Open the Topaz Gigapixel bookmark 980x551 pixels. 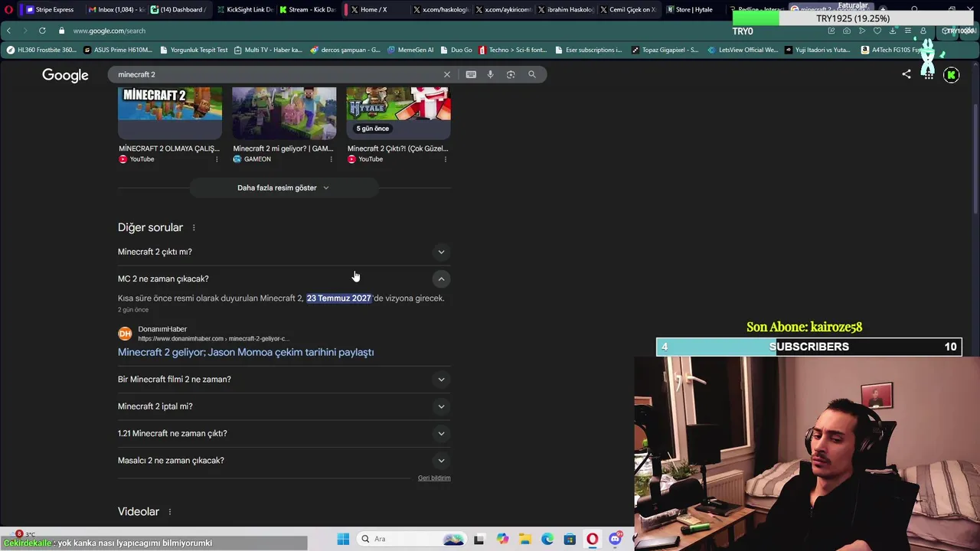pyautogui.click(x=665, y=50)
